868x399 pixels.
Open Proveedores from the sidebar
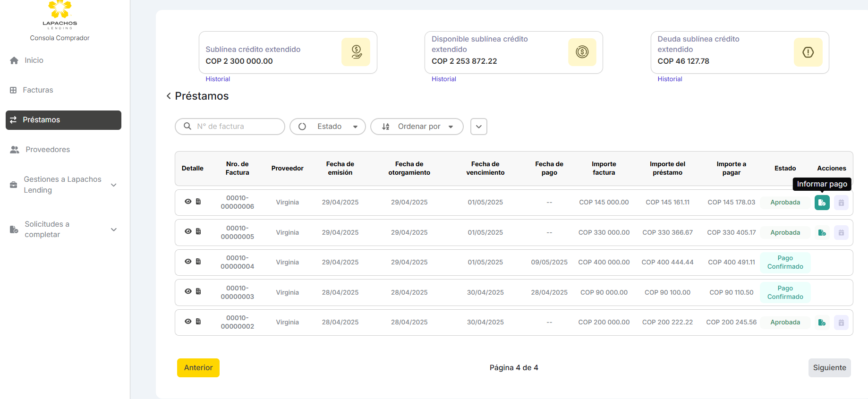pyautogui.click(x=47, y=150)
